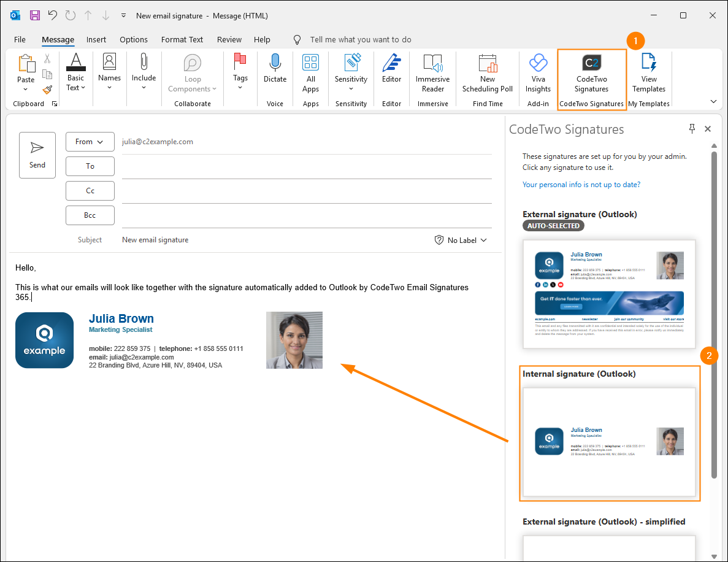Open All Apps

(x=310, y=73)
